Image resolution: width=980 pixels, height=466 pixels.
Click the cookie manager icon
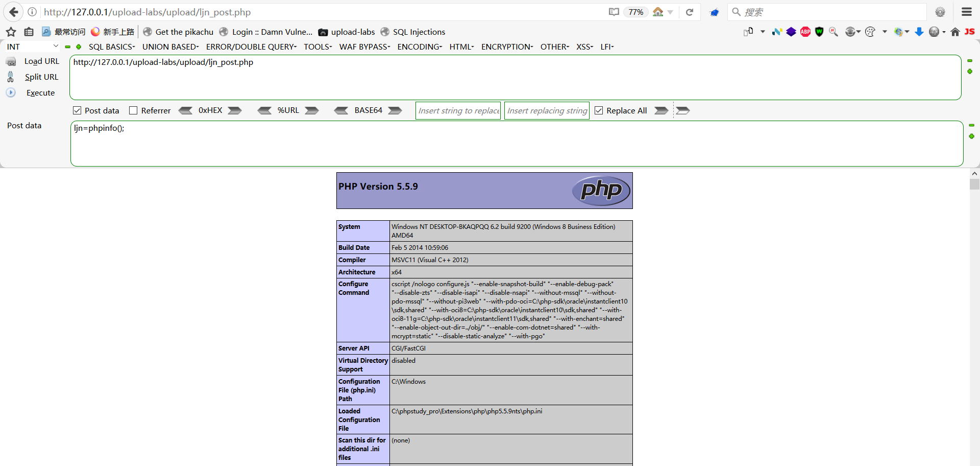click(870, 32)
